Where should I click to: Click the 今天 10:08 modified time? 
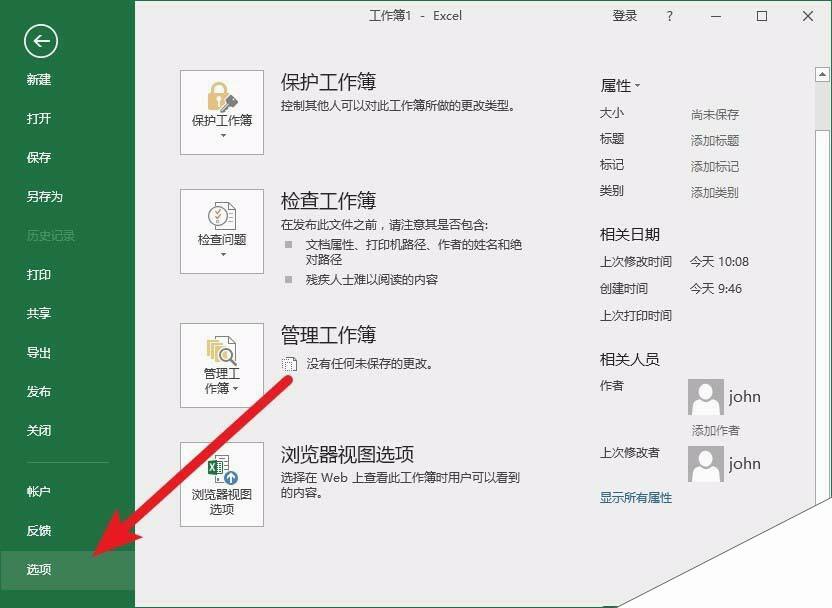pos(720,262)
